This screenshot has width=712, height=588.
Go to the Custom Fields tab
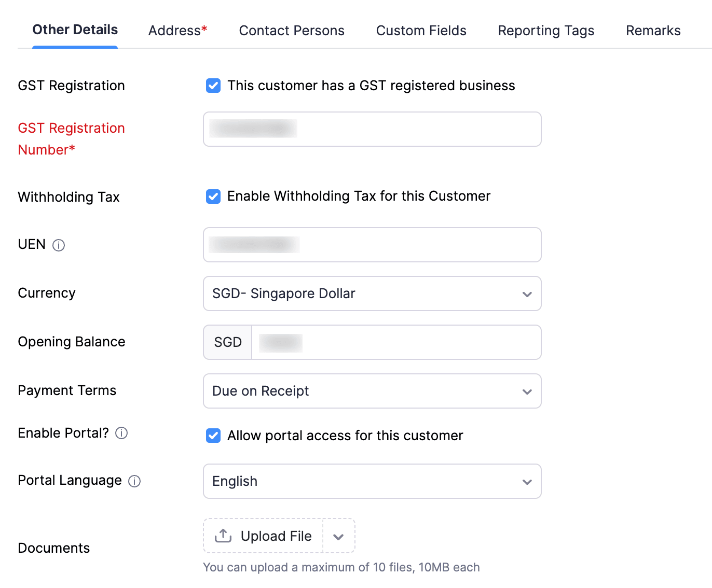pyautogui.click(x=421, y=31)
